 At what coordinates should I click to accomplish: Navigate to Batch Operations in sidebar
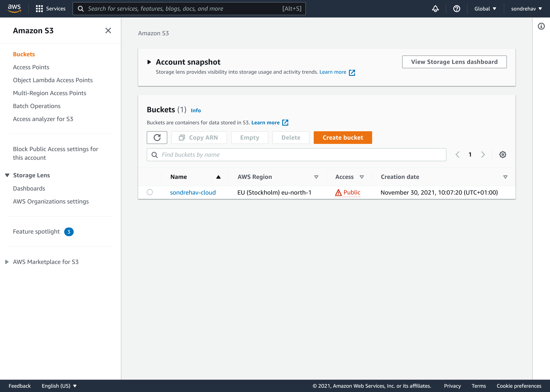point(37,106)
